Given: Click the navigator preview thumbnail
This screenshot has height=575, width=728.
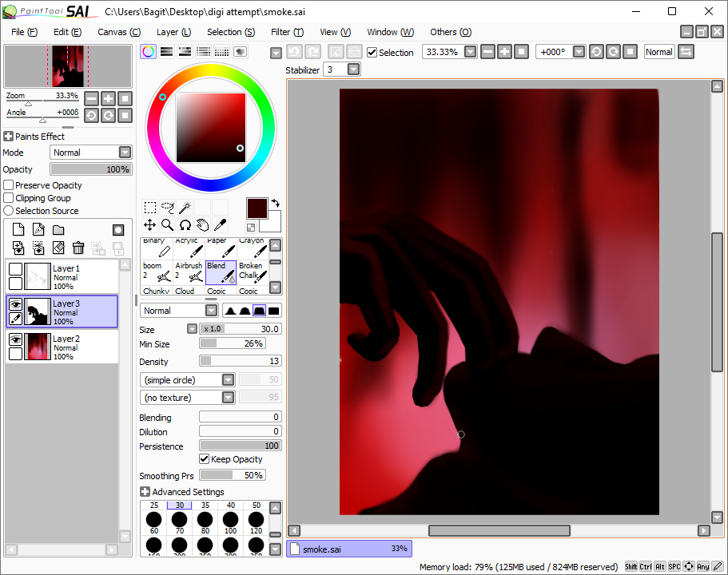Looking at the screenshot, I should [68, 66].
